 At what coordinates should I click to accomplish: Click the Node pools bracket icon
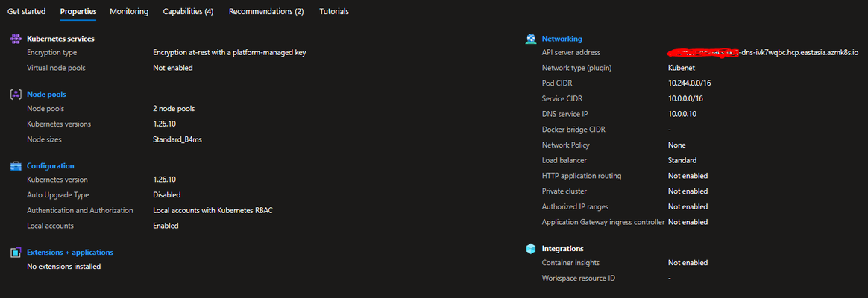point(16,95)
